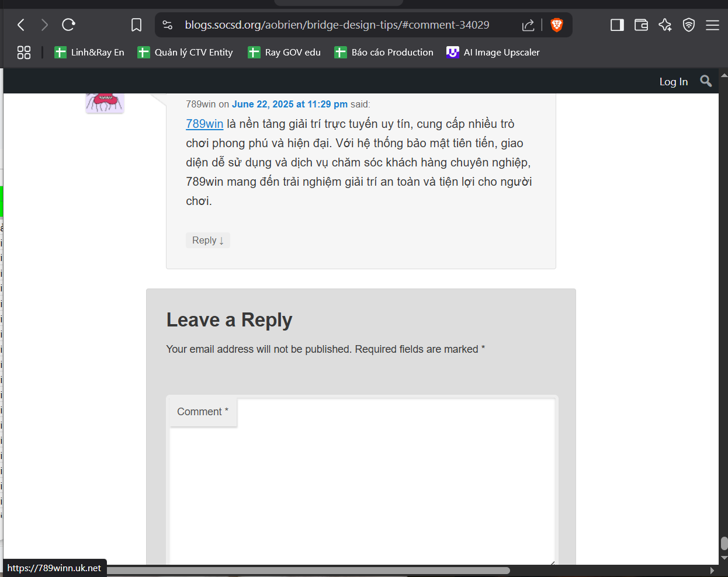This screenshot has width=728, height=577.
Task: Click the comment textarea resize handle
Action: click(552, 562)
